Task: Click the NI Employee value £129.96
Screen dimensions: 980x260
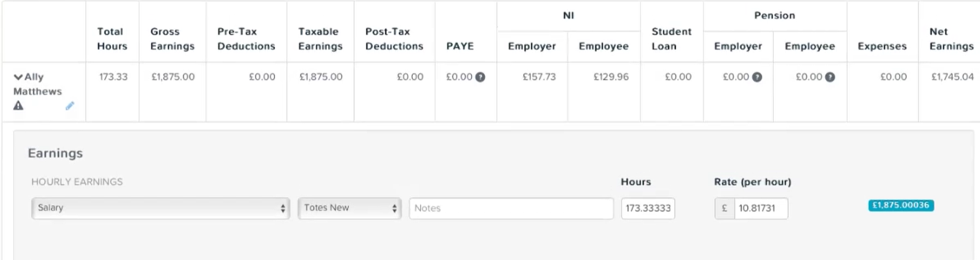Action: 611,77
